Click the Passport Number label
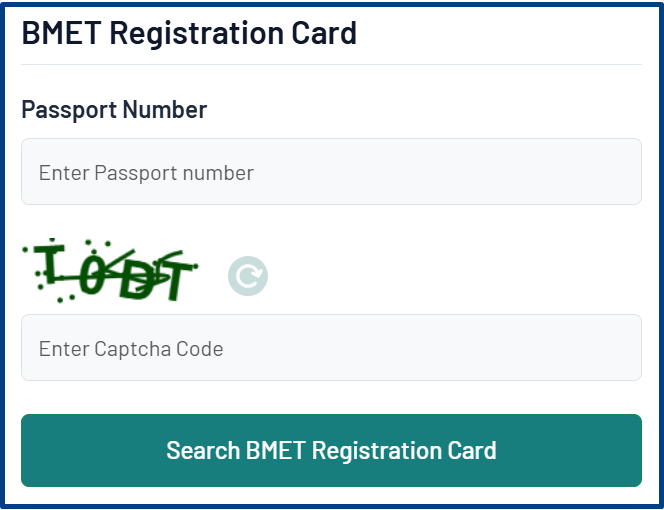Screen dimensions: 664x510 click(x=114, y=109)
